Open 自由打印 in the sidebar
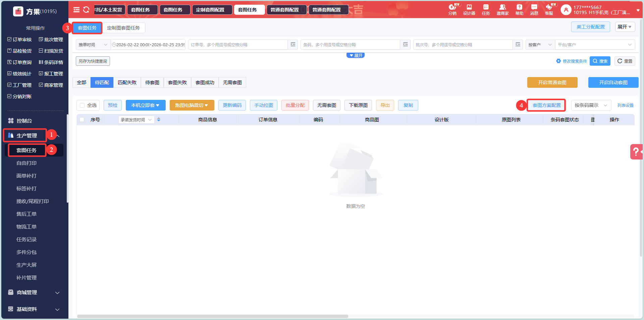 click(26, 163)
